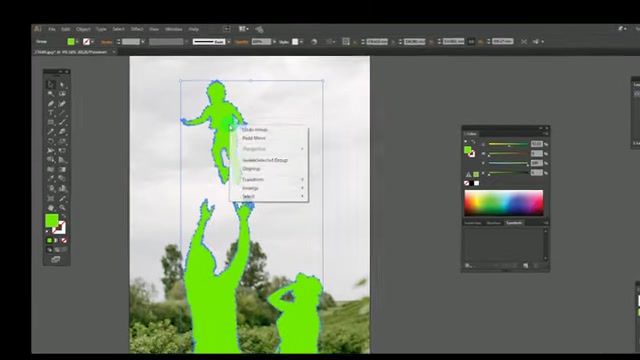The width and height of the screenshot is (640, 360).
Task: Select the Hand tool
Action: click(x=51, y=208)
